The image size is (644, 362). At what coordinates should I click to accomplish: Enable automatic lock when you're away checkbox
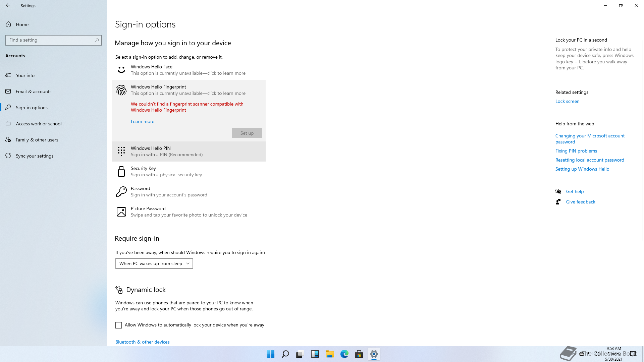pyautogui.click(x=119, y=325)
